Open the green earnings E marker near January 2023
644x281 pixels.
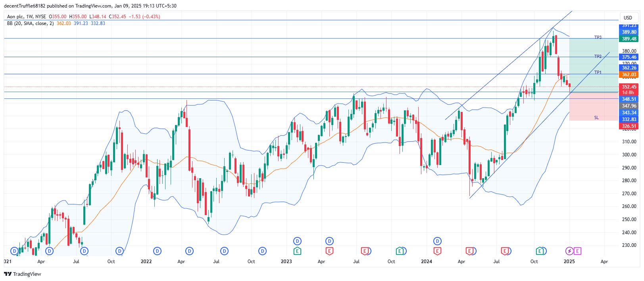click(297, 251)
